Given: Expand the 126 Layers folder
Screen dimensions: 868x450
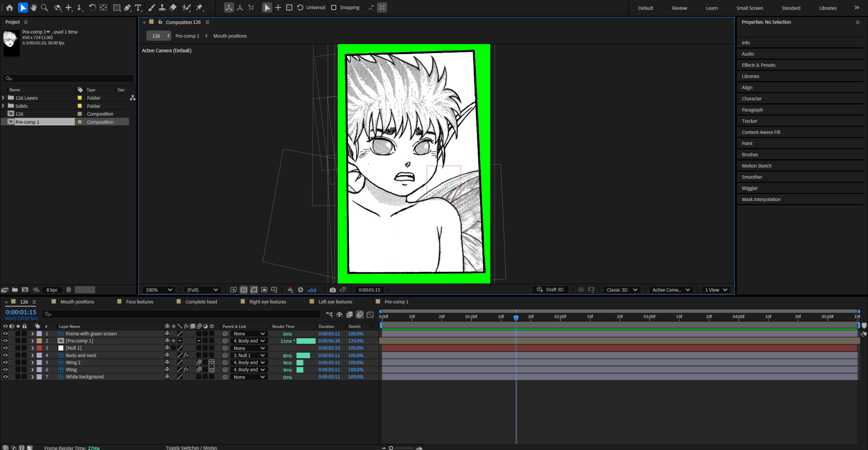Looking at the screenshot, I should (3, 98).
